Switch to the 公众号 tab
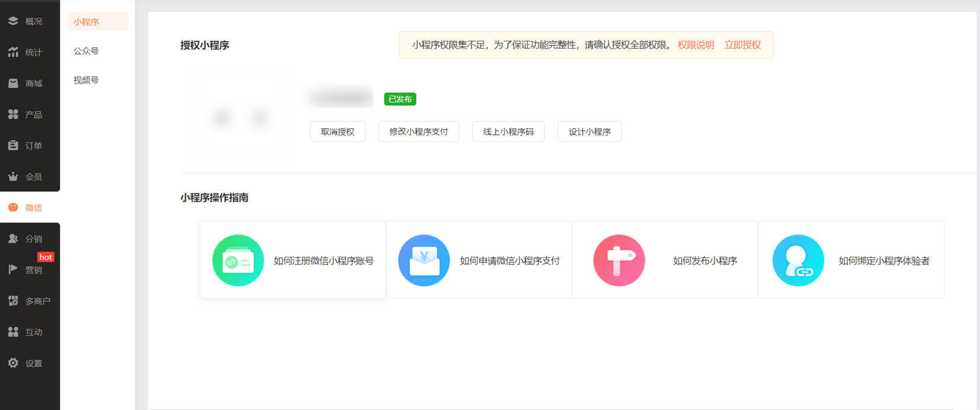980x410 pixels. coord(86,51)
